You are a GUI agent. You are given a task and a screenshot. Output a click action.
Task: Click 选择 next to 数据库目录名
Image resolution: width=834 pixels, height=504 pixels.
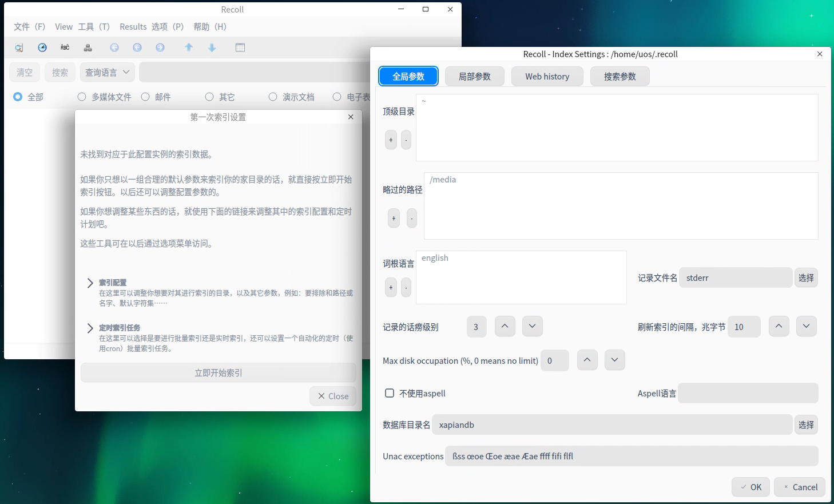(806, 424)
